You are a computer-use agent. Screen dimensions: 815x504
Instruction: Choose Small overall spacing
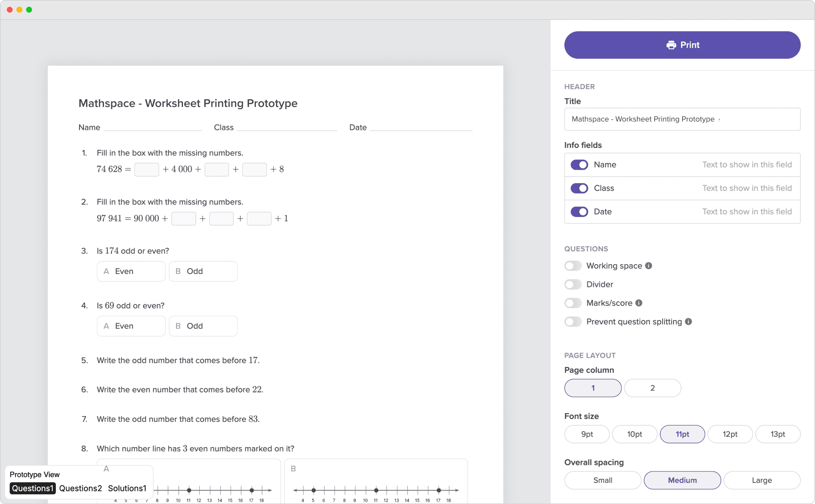coord(602,480)
